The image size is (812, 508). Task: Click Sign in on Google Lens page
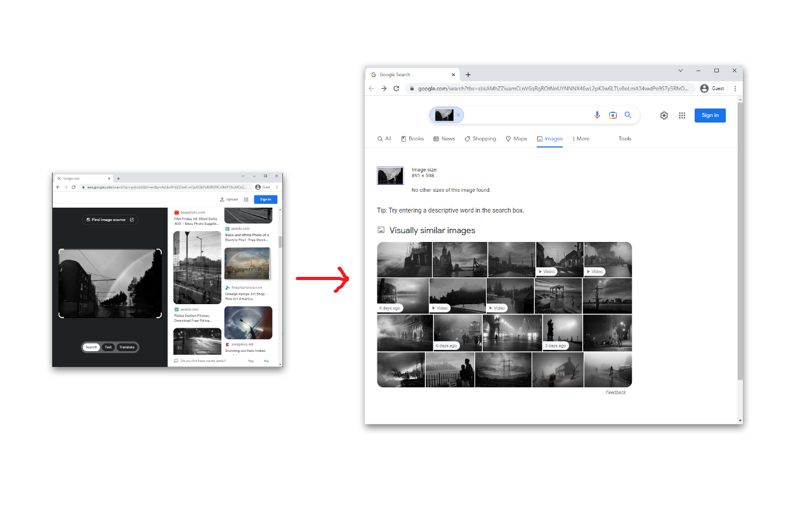[265, 199]
